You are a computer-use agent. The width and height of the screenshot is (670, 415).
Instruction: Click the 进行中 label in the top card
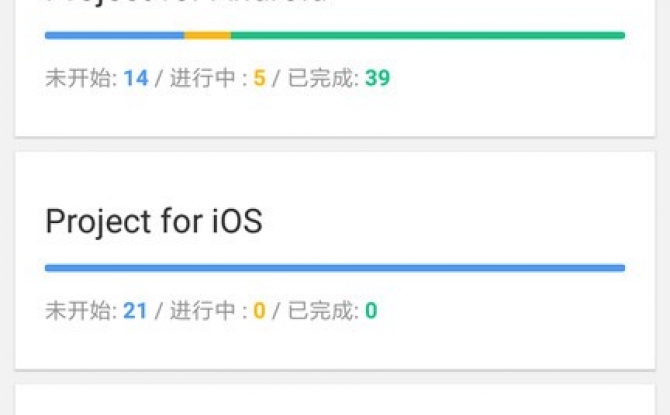click(x=203, y=78)
